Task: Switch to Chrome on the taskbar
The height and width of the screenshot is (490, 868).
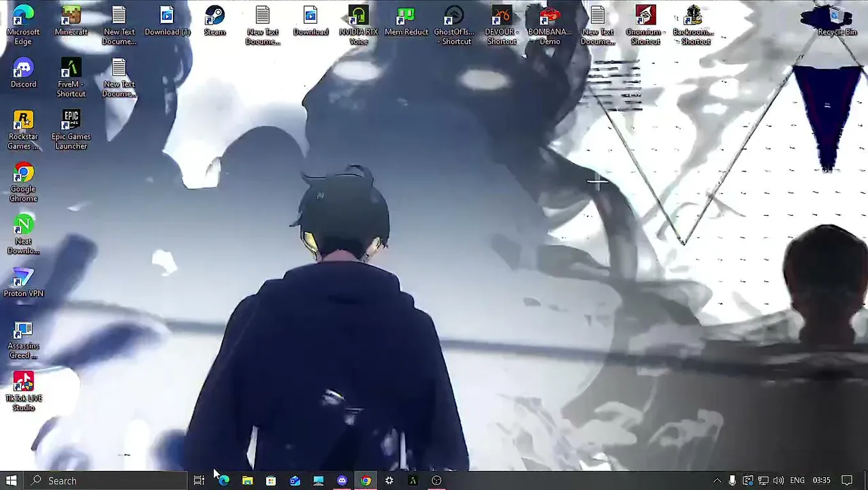Action: tap(366, 480)
